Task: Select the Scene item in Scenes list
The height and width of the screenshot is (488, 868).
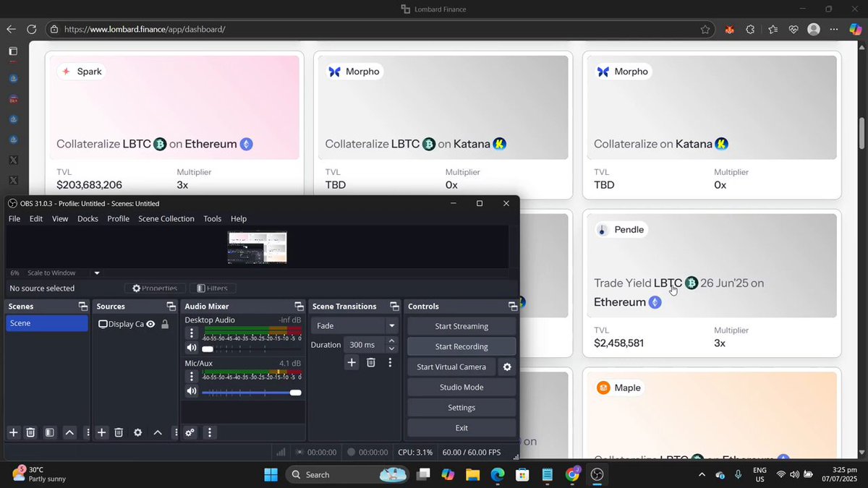Action: [47, 323]
